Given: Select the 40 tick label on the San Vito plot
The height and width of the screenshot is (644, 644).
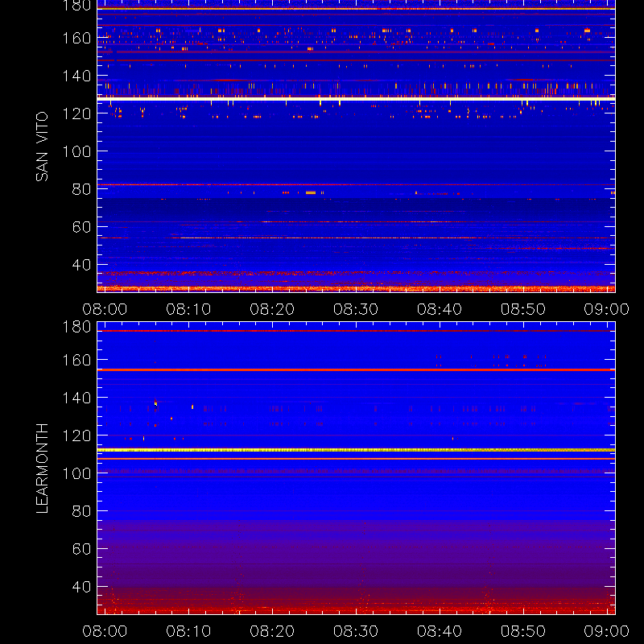Looking at the screenshot, I should pyautogui.click(x=81, y=265).
